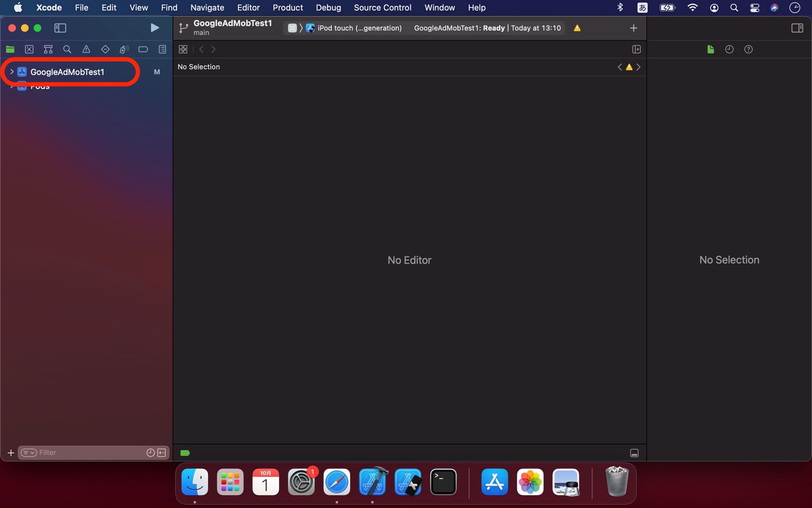Open the Source Control menu
This screenshot has height=508, width=812.
point(382,8)
